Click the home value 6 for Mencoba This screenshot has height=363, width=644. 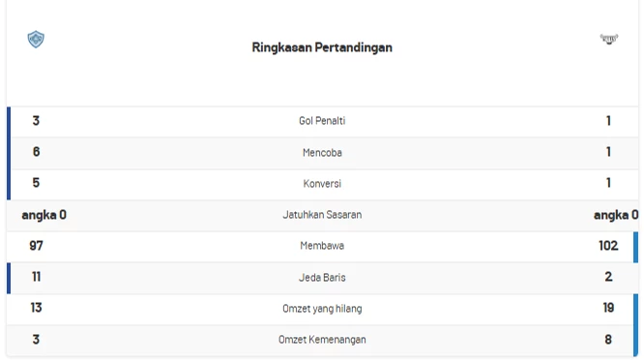click(36, 152)
